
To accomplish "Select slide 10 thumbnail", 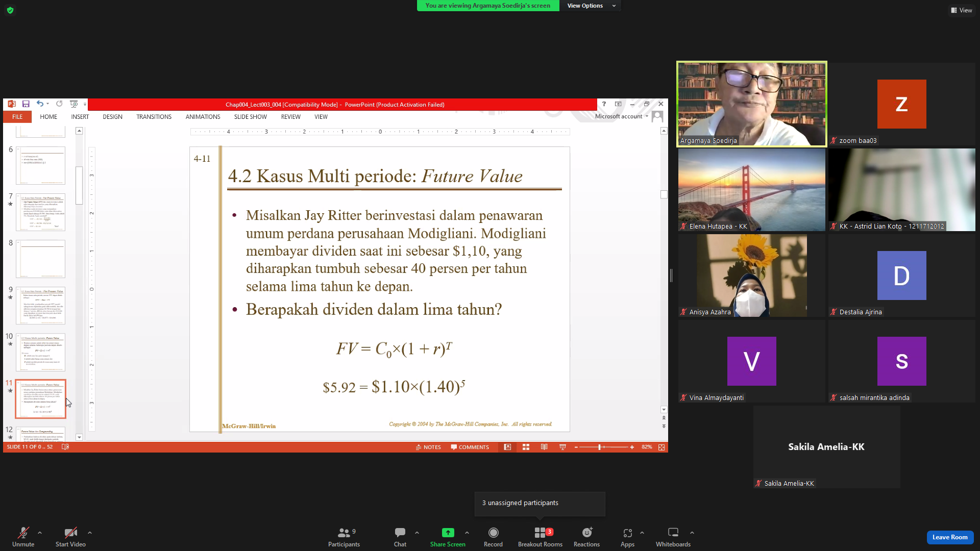I will click(40, 352).
